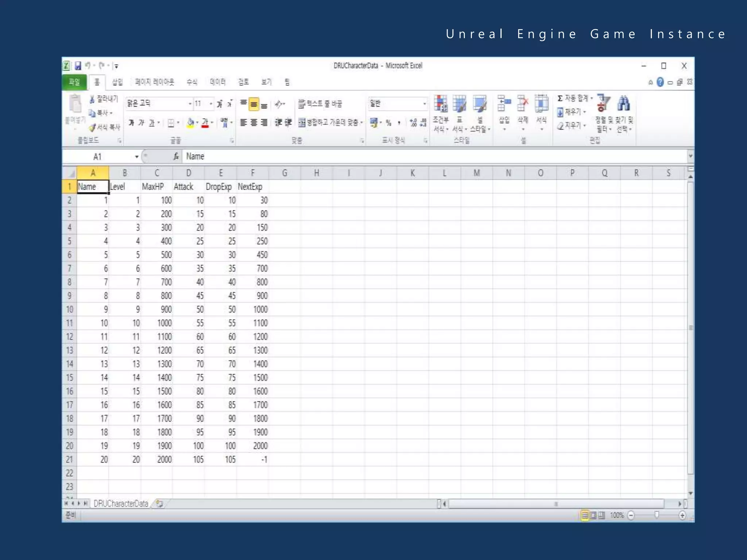The image size is (747, 560).
Task: Open the 삽입 (Insert) ribbon tab
Action: 117,82
